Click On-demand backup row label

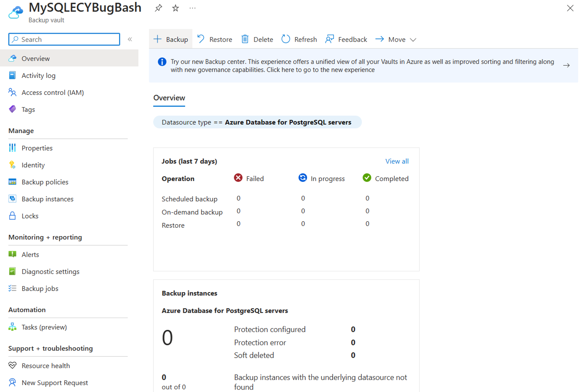pos(192,212)
